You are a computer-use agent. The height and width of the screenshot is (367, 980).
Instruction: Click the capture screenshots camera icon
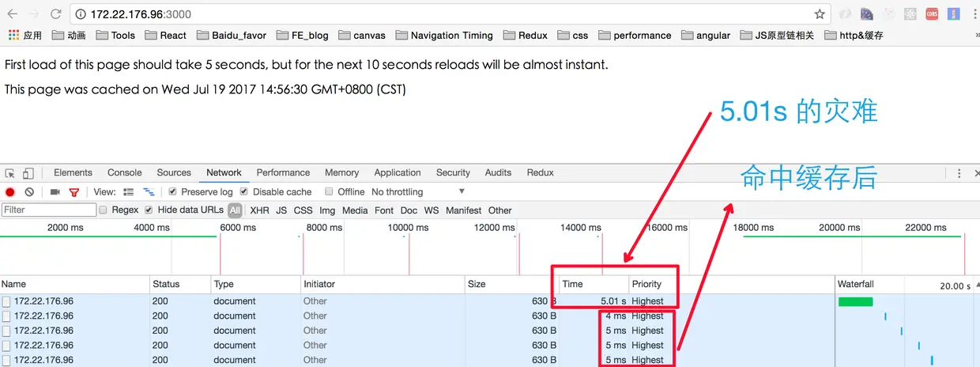[55, 192]
